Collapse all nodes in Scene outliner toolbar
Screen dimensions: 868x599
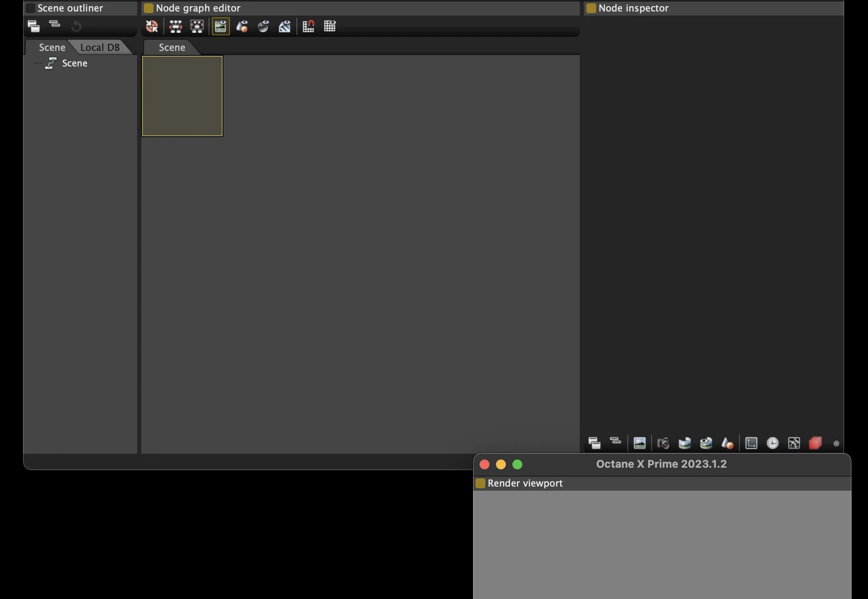(55, 25)
